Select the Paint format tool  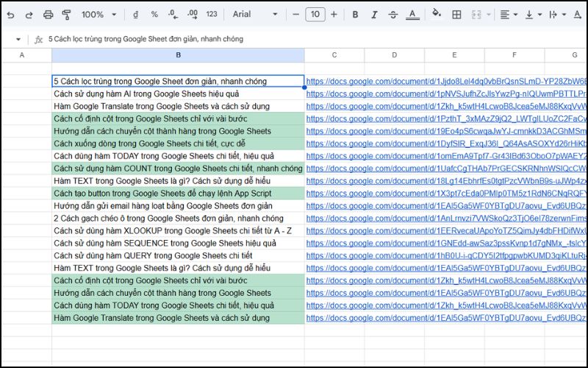tap(67, 15)
